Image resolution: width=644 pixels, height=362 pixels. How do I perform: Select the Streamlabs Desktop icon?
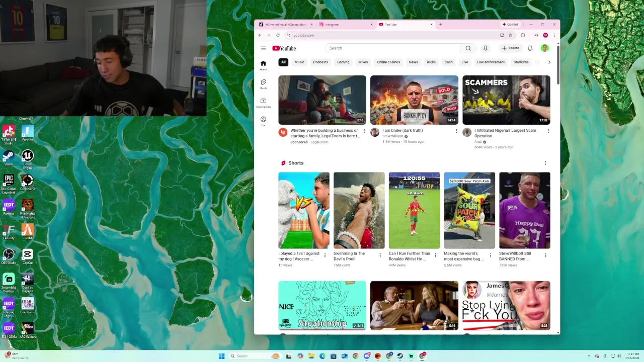pos(9,283)
